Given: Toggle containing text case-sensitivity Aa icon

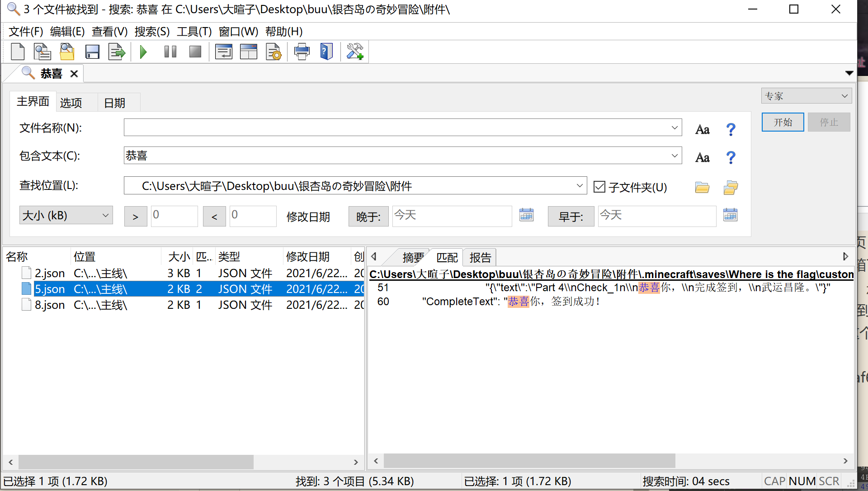Looking at the screenshot, I should [x=702, y=158].
